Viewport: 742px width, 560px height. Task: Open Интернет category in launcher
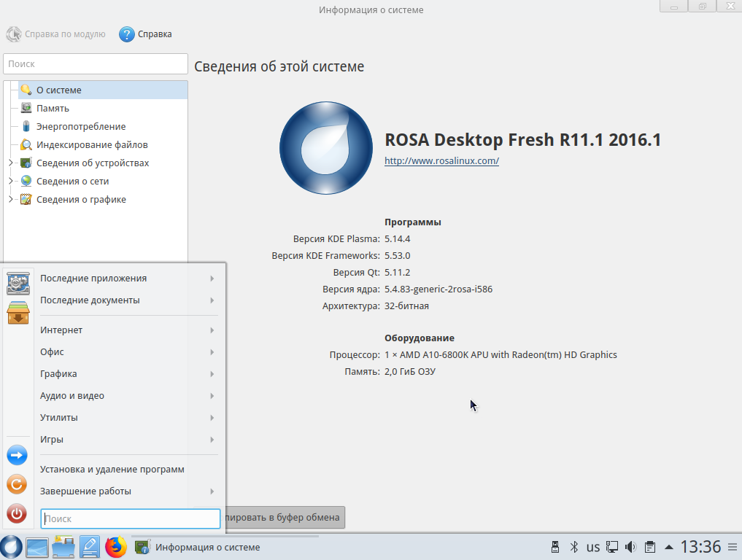coord(128,330)
